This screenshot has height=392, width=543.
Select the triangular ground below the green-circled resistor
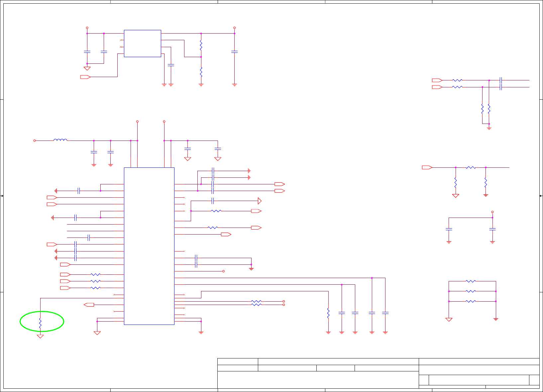(x=40, y=336)
